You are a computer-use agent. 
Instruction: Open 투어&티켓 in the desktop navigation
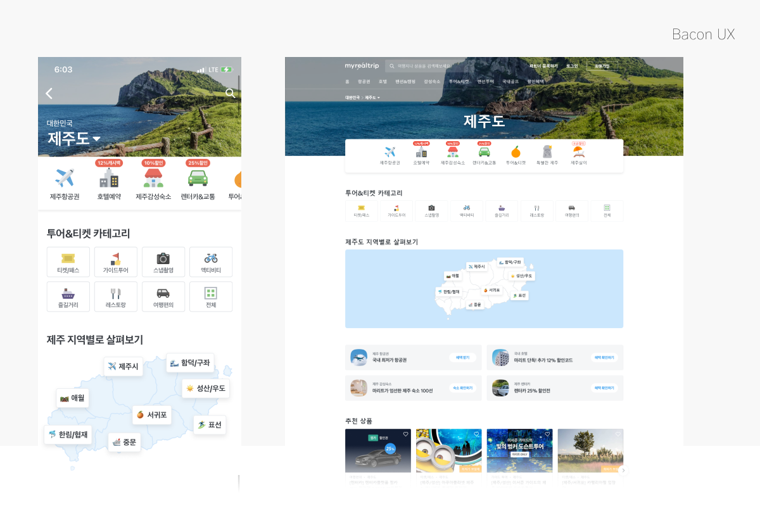(459, 82)
